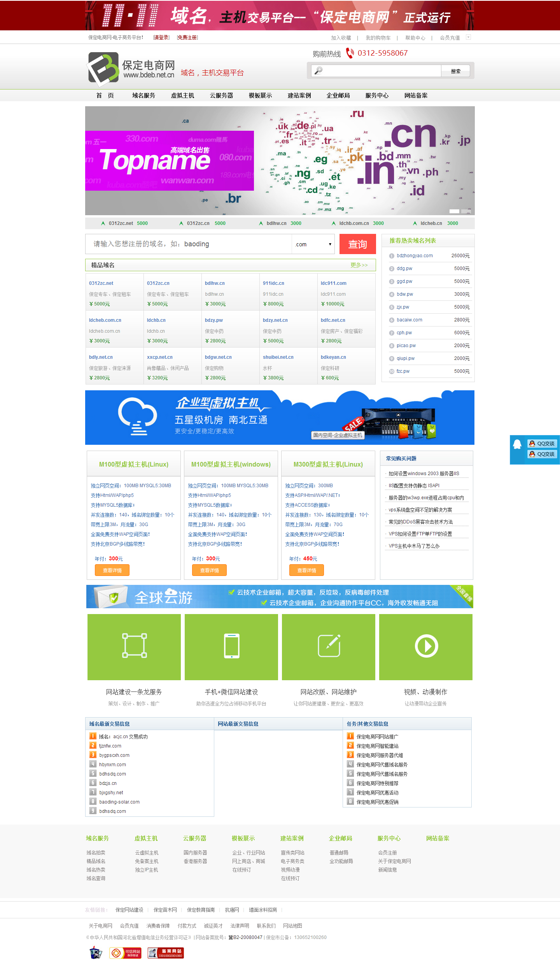This screenshot has height=967, width=560.
Task: Click the mobile phone website icon tile
Action: (231, 647)
